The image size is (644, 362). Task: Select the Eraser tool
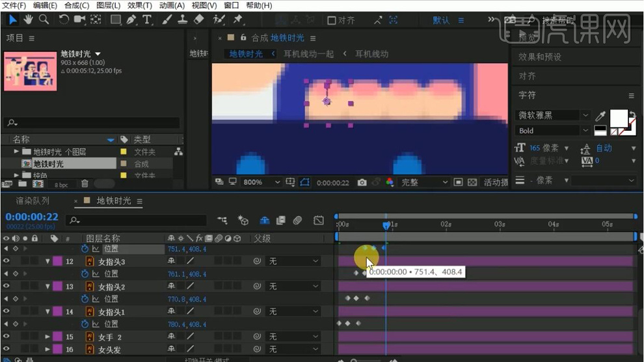tap(200, 20)
